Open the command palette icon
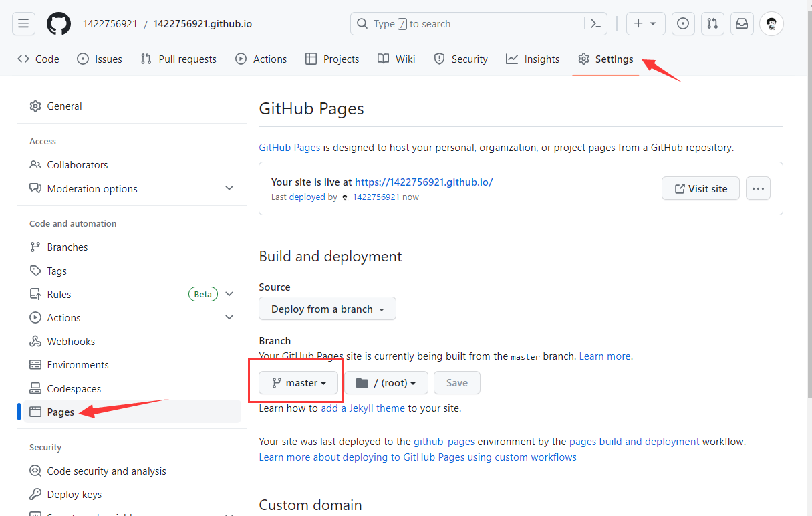The height and width of the screenshot is (516, 812). point(595,24)
